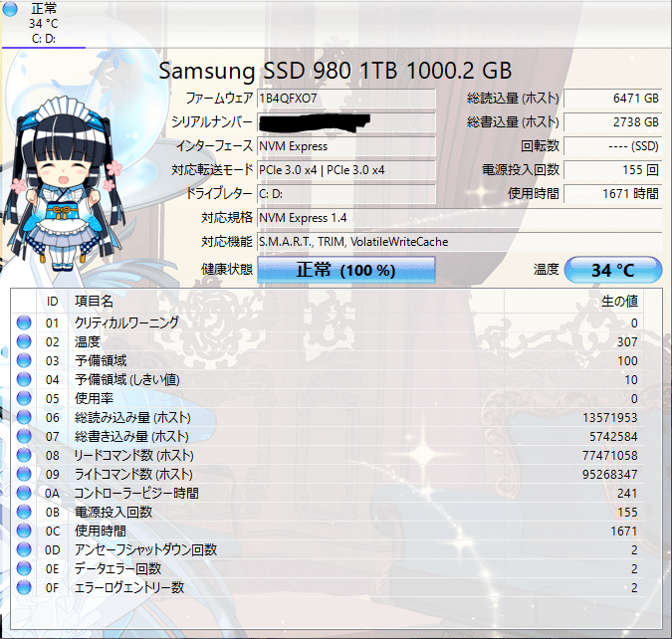The image size is (672, 639).
Task: Click the 健康状態 label
Action: coord(227,270)
